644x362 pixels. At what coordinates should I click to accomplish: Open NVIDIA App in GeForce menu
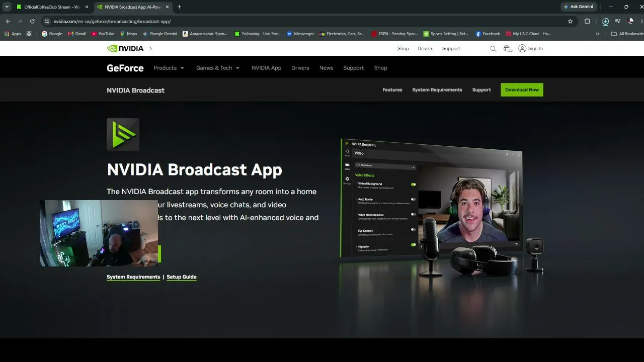[267, 68]
